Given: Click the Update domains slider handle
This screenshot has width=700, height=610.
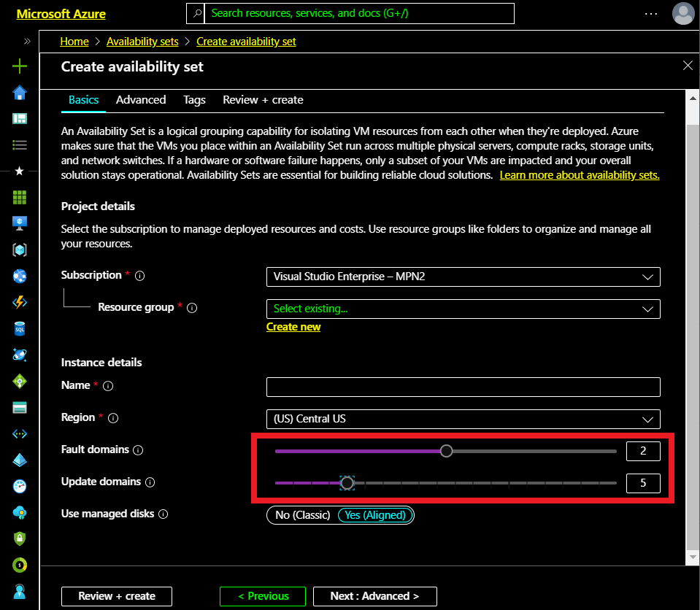Looking at the screenshot, I should click(x=347, y=483).
